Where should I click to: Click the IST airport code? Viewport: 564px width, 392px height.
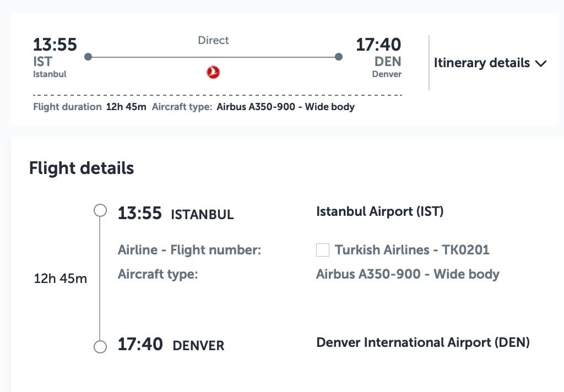click(x=42, y=62)
